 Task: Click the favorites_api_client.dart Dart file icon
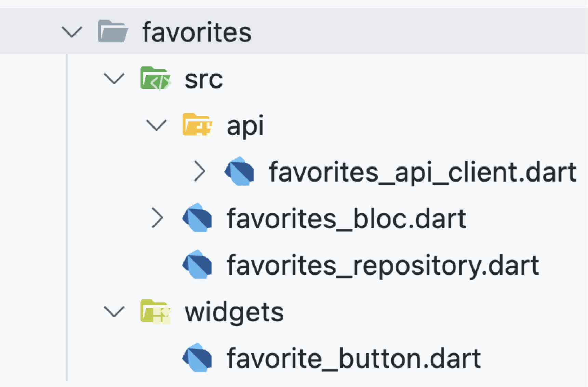[239, 171]
